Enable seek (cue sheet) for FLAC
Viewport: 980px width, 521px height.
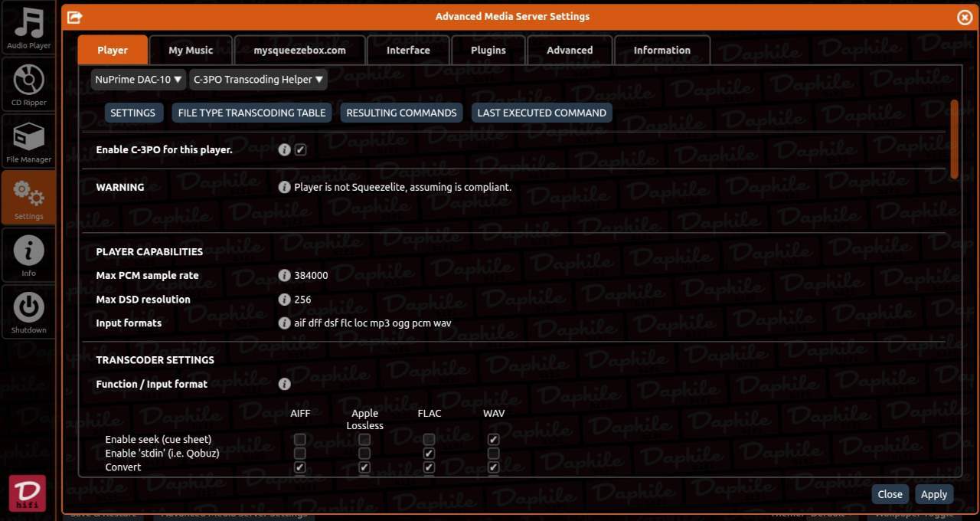429,440
